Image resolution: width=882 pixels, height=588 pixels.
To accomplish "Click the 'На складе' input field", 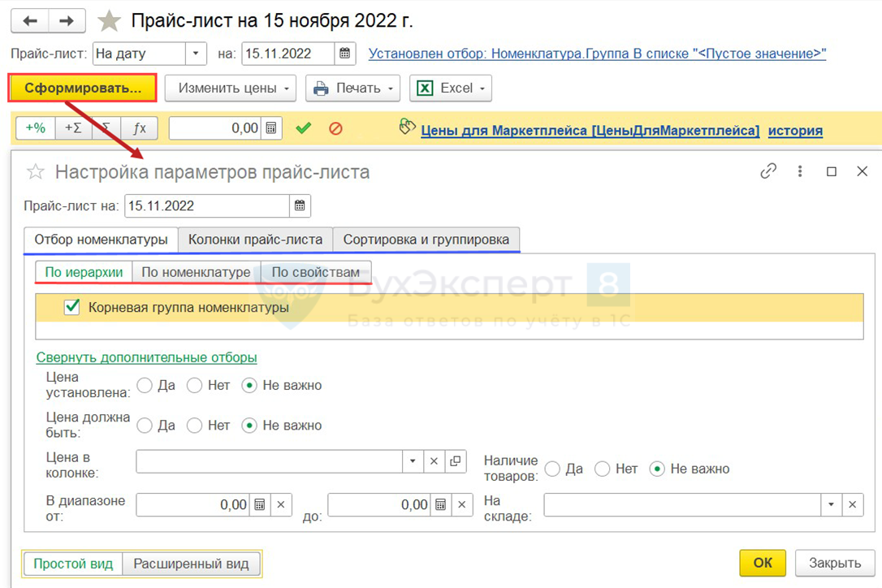I will click(682, 504).
